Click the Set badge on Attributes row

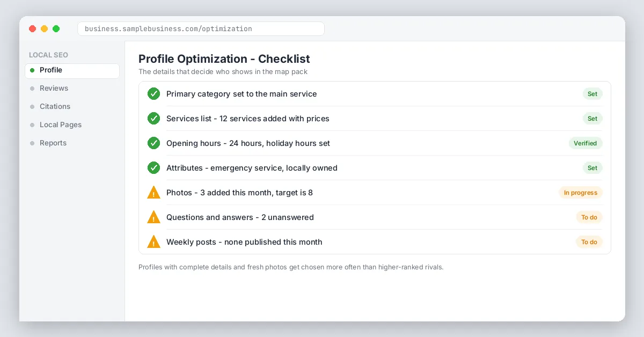pos(592,168)
